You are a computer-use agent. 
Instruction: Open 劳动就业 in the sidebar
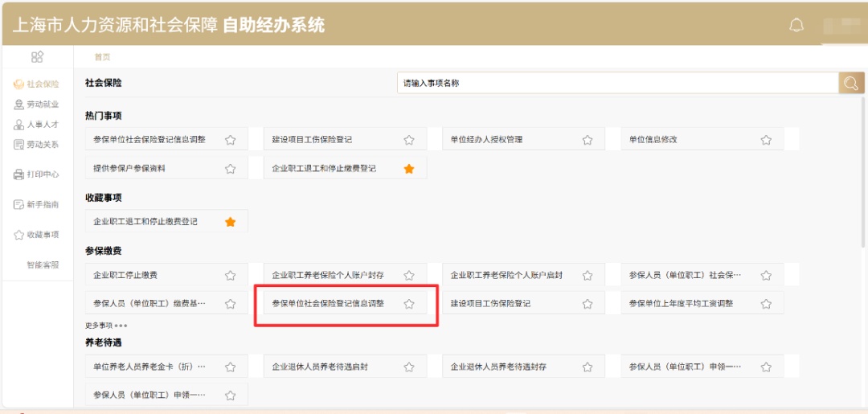point(36,105)
